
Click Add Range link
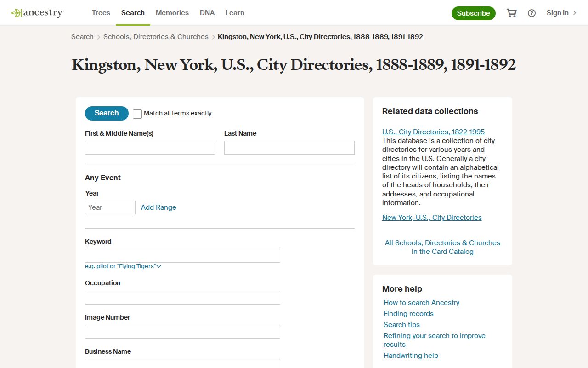point(158,207)
